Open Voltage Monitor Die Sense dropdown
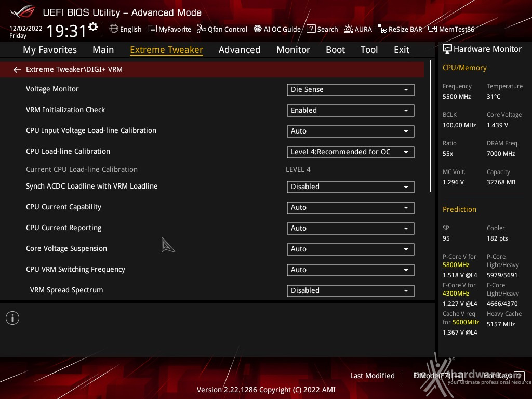This screenshot has height=399, width=532. (x=351, y=89)
